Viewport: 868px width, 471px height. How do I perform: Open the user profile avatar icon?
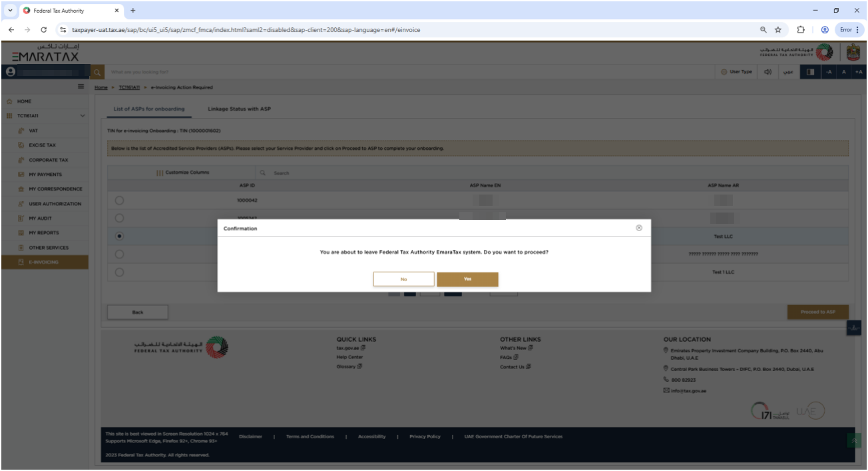(10, 71)
